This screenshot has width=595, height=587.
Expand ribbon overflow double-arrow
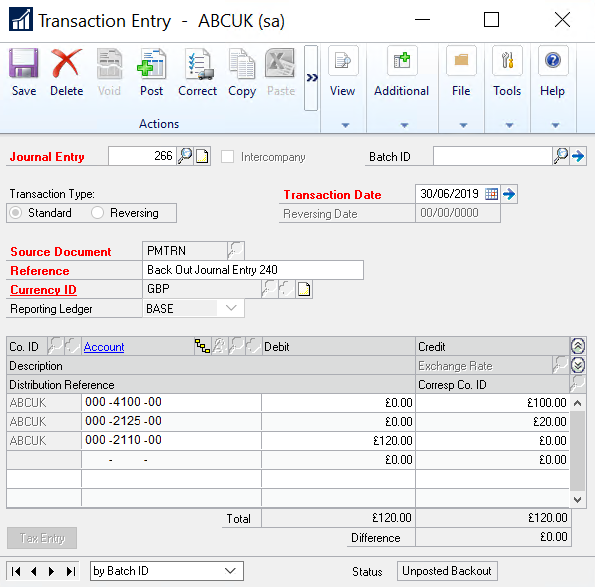311,78
